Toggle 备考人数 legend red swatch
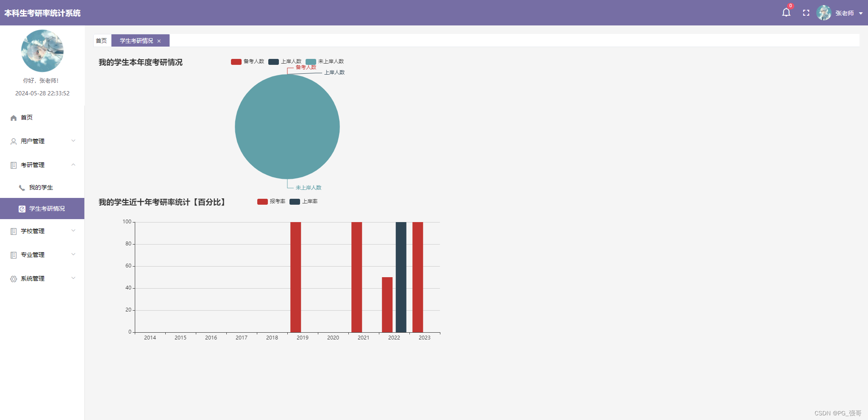868x420 pixels. pyautogui.click(x=236, y=61)
